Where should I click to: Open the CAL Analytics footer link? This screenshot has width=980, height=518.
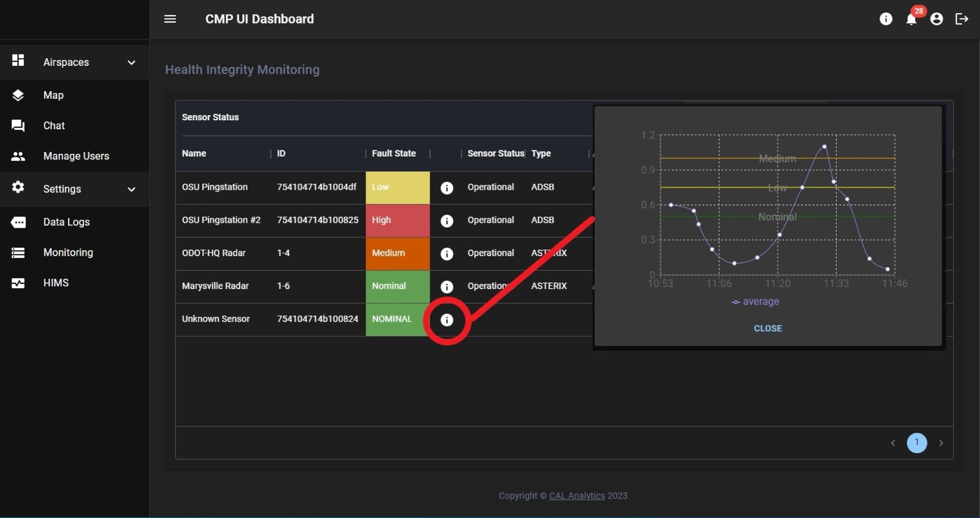coord(577,496)
